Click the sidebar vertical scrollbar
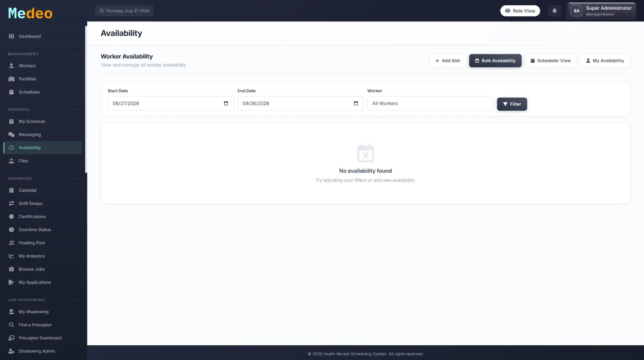644x360 pixels. [86, 99]
